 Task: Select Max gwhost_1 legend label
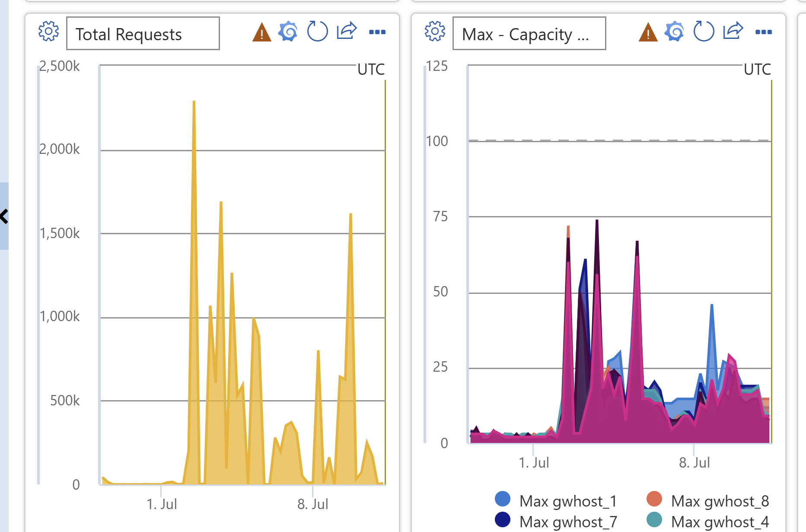click(568, 501)
